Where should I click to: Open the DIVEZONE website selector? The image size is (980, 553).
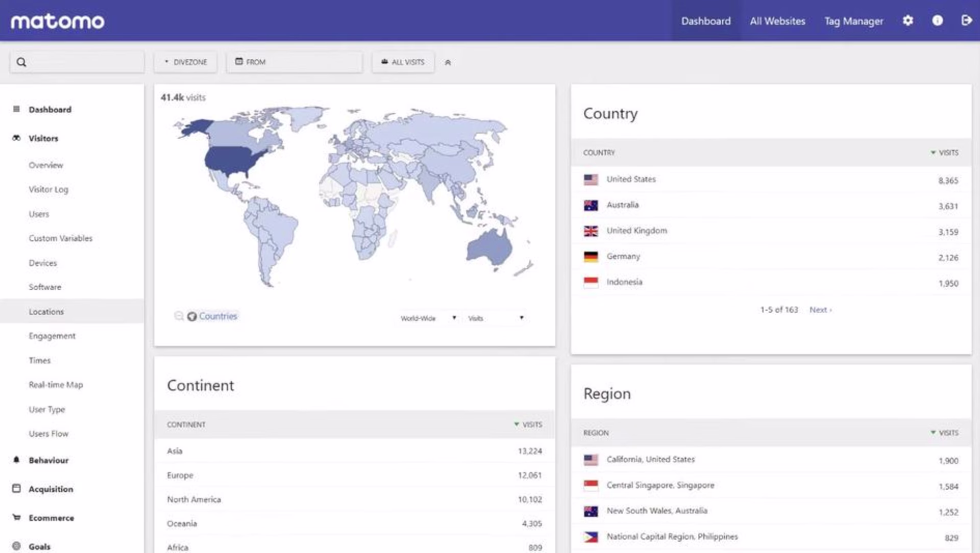pos(186,62)
